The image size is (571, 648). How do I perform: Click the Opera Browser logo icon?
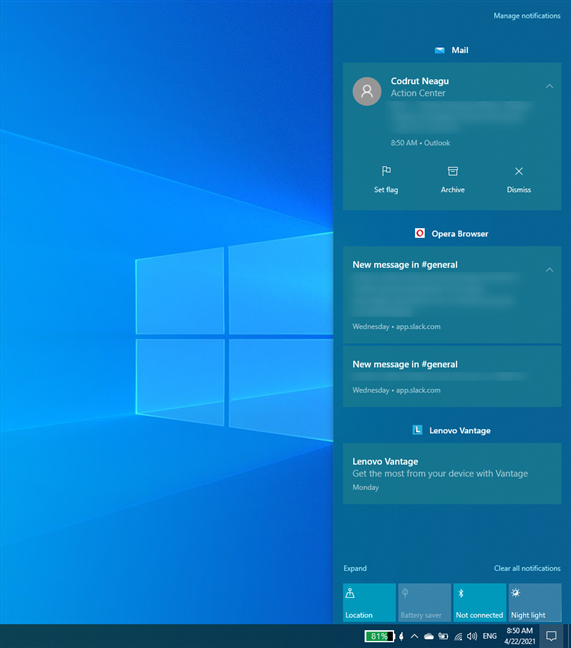tap(420, 233)
